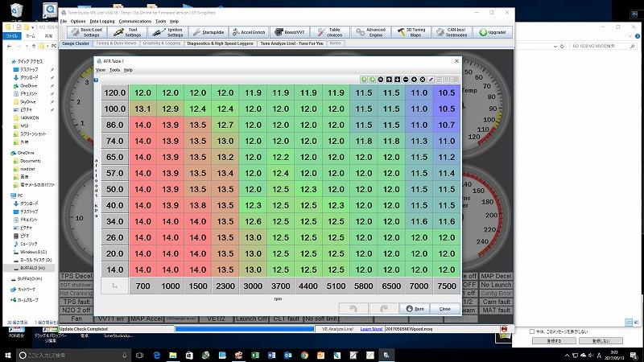The height and width of the screenshot is (362, 644).
Task: Click the minus decrement icon in AFR toolbar
Action: point(406,79)
